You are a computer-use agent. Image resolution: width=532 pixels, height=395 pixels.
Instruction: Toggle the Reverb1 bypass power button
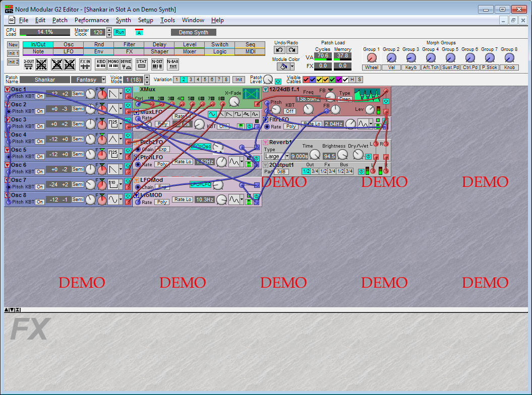(368, 157)
